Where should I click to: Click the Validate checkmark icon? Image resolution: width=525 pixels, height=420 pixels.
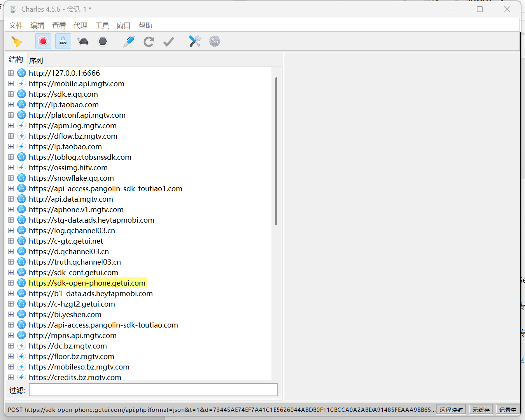coord(168,41)
